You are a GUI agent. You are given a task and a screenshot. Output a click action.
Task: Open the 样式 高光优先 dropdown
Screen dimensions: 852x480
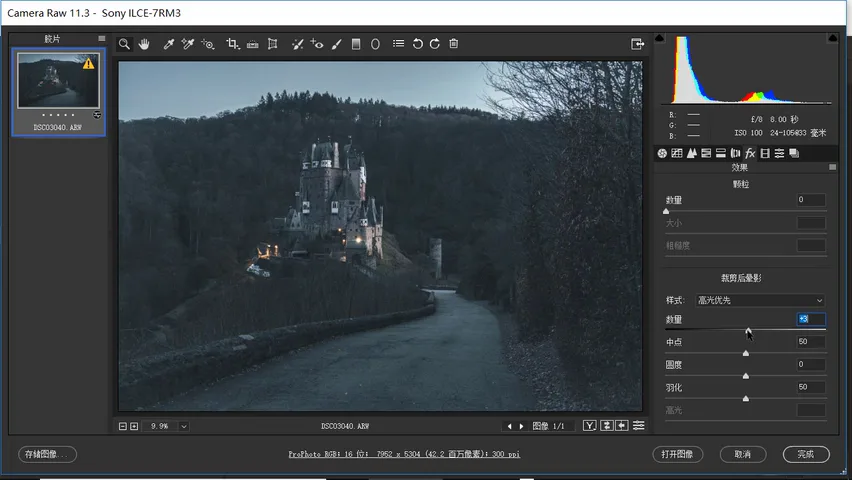click(760, 300)
